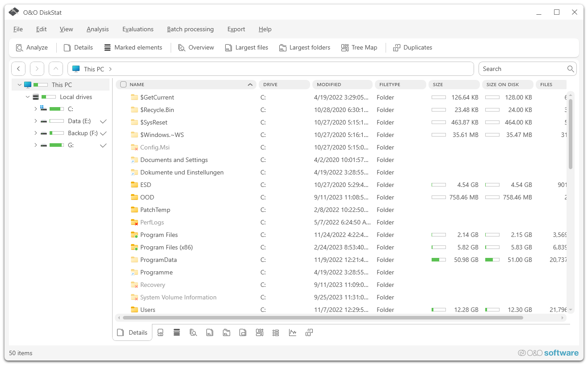The height and width of the screenshot is (365, 588).
Task: Click the magnifier icon in the search box
Action: (571, 69)
